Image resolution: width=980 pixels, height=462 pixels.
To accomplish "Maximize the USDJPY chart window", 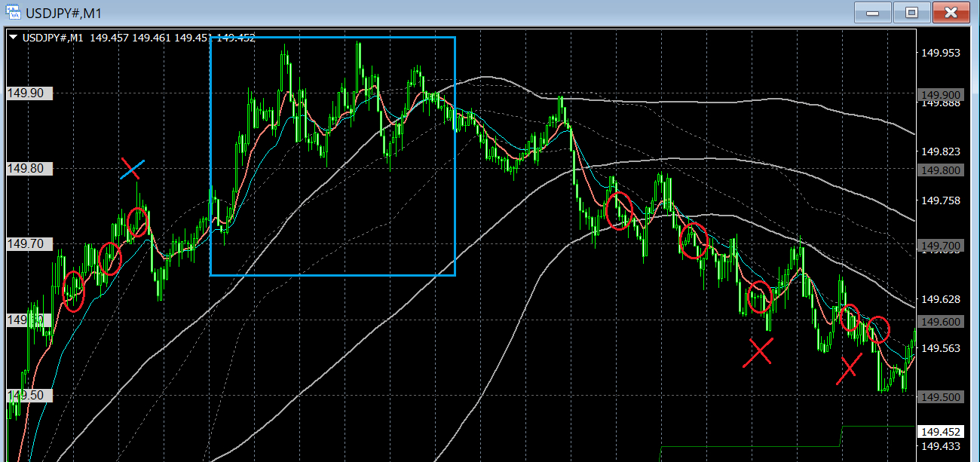I will (912, 12).
